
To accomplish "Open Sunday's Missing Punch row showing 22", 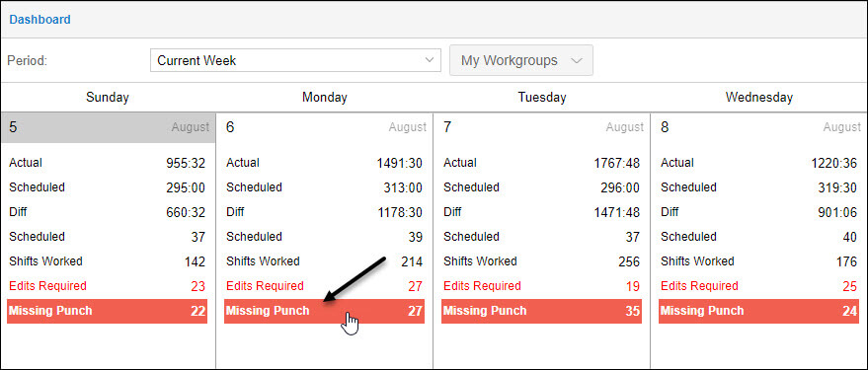I will pos(108,311).
